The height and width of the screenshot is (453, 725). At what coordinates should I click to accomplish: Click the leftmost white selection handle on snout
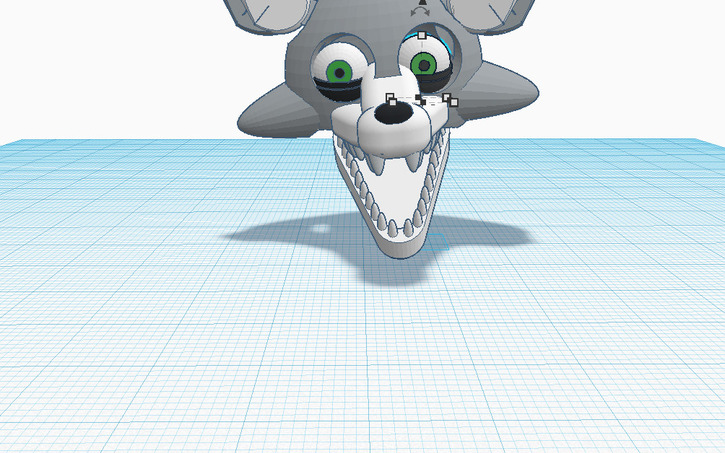pos(390,98)
